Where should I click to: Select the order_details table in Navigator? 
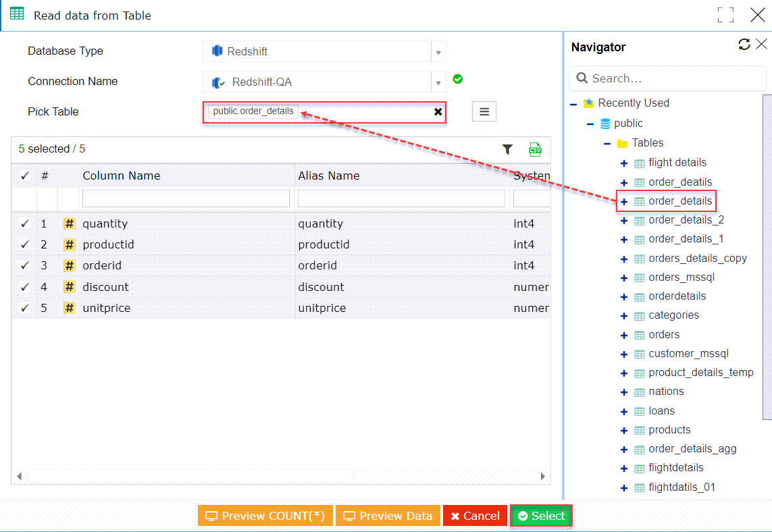pyautogui.click(x=680, y=201)
